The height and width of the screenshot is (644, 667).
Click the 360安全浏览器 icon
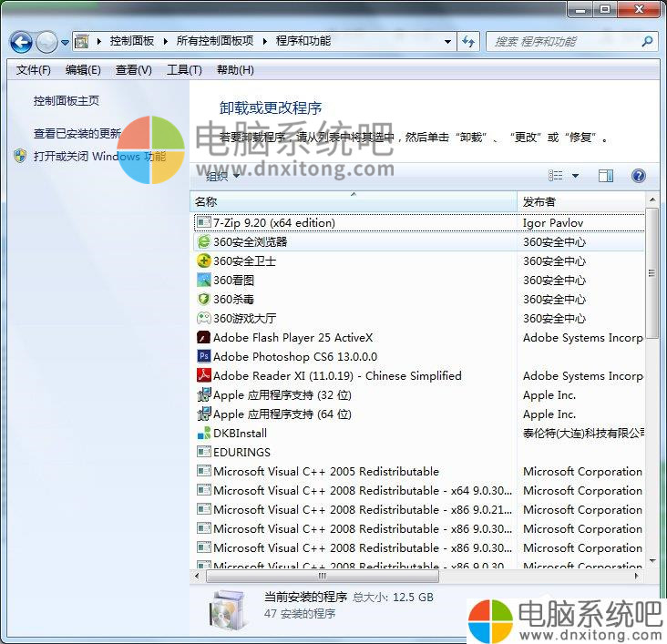204,241
